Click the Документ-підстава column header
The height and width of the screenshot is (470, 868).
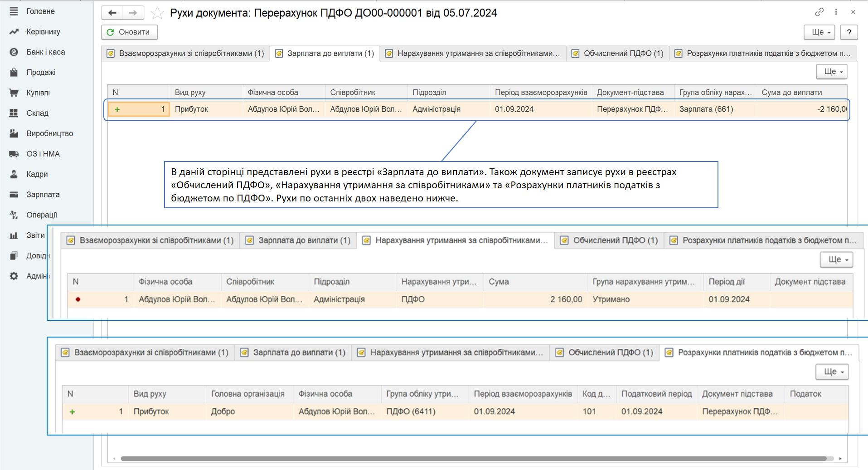(633, 93)
